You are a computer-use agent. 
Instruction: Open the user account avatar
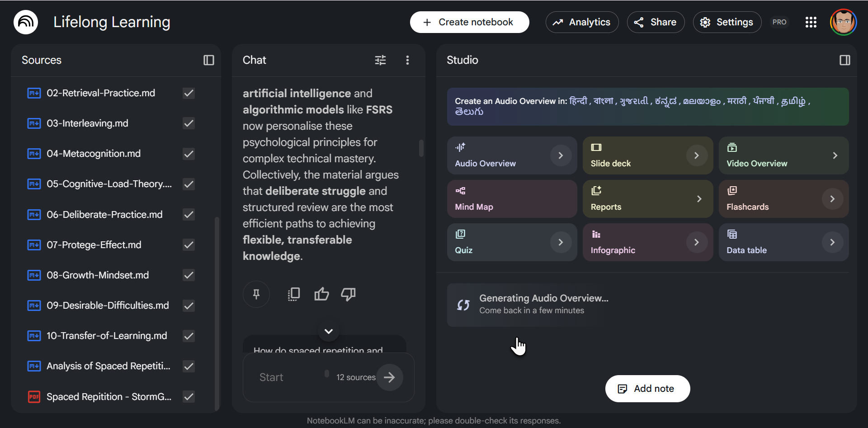tap(844, 22)
